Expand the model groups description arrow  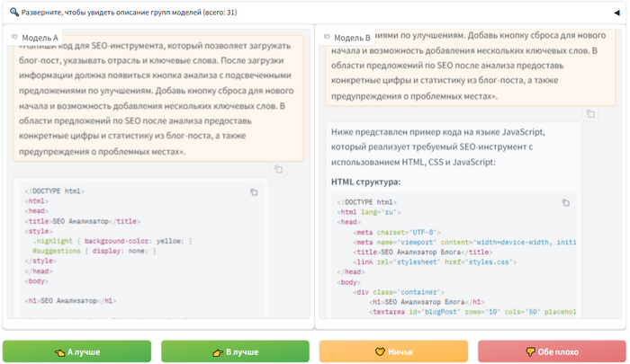tap(616, 13)
